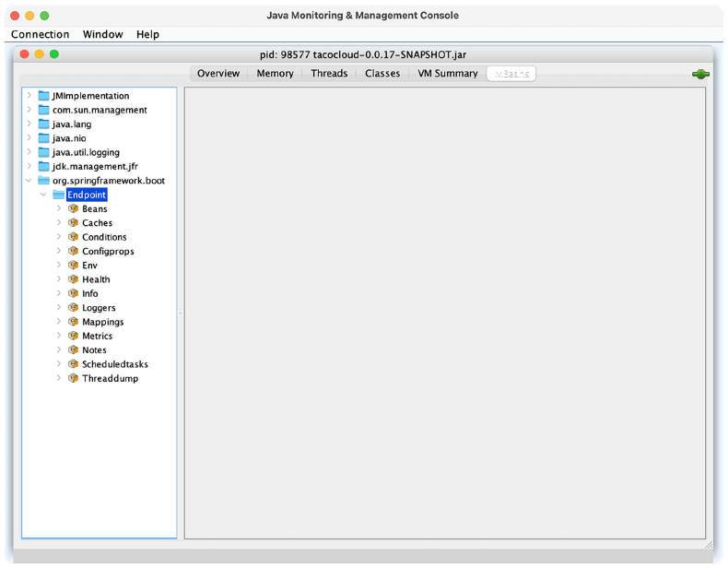
Task: Click the Beans MBean icon
Action: click(x=74, y=209)
